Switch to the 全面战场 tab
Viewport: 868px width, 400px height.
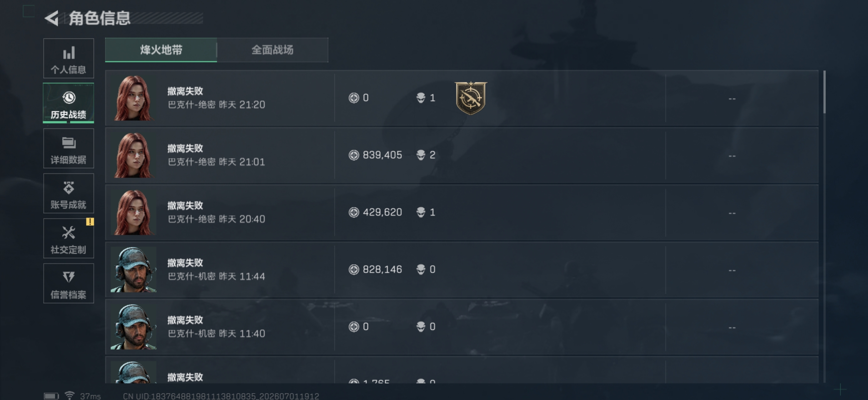point(273,50)
